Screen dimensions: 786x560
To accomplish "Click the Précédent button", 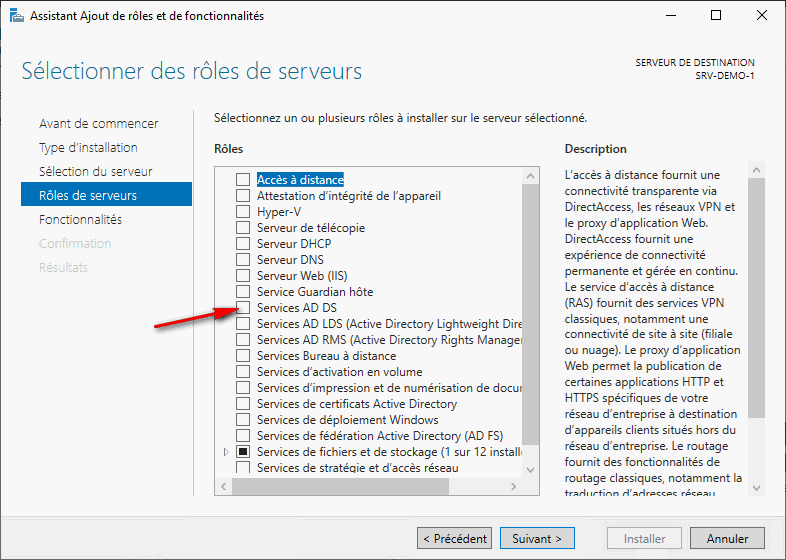I will (x=455, y=538).
